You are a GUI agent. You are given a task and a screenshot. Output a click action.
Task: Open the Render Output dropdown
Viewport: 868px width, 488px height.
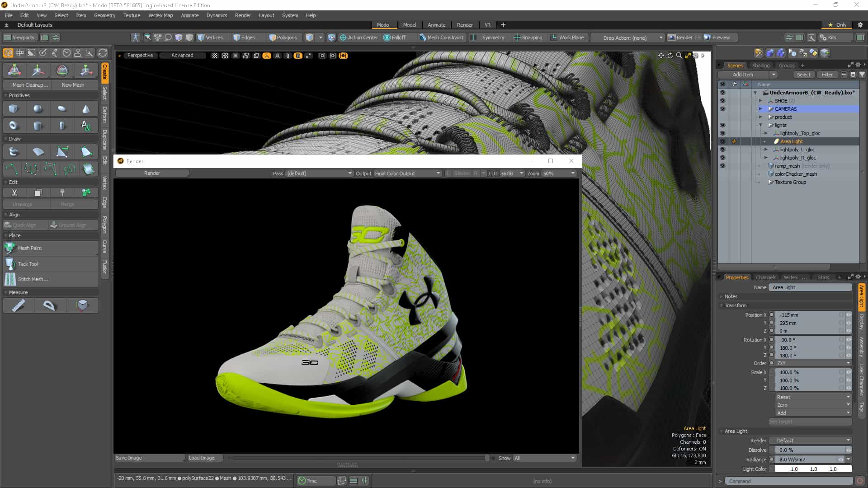point(407,174)
